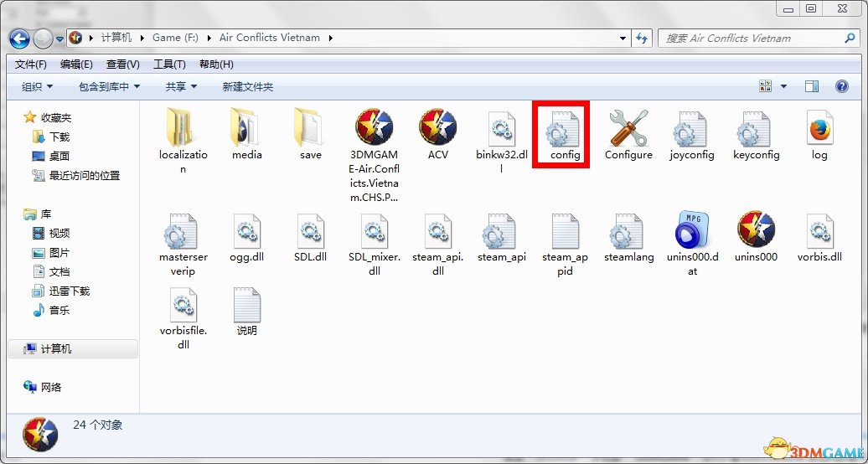Select the localization folder
Image resolution: width=868 pixels, height=464 pixels.
coord(183,141)
